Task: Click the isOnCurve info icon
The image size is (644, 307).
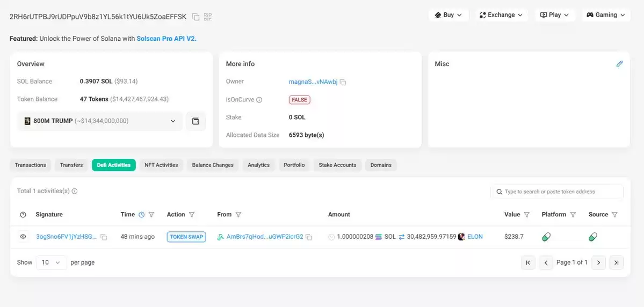Action: tap(259, 100)
